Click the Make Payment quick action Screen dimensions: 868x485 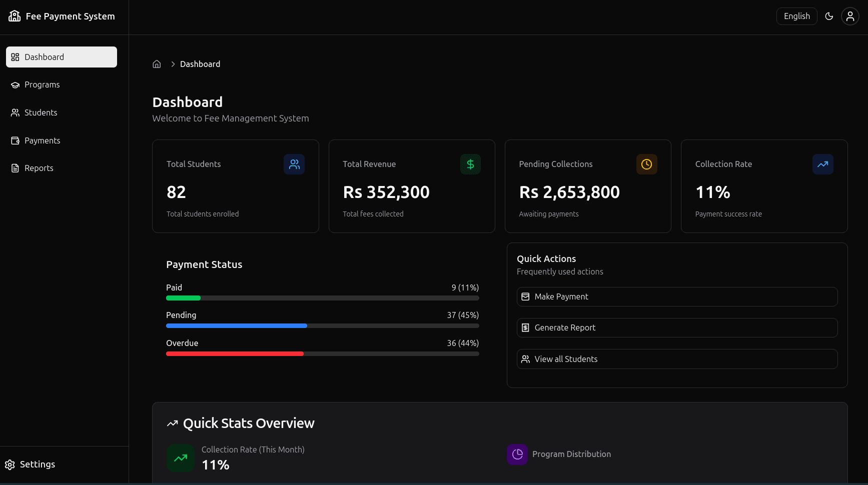coord(676,296)
